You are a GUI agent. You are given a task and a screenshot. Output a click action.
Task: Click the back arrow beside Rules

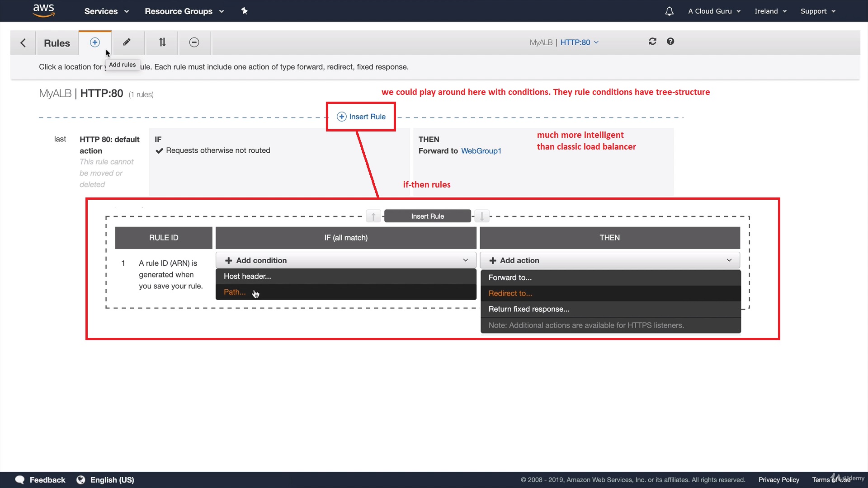[x=23, y=43]
